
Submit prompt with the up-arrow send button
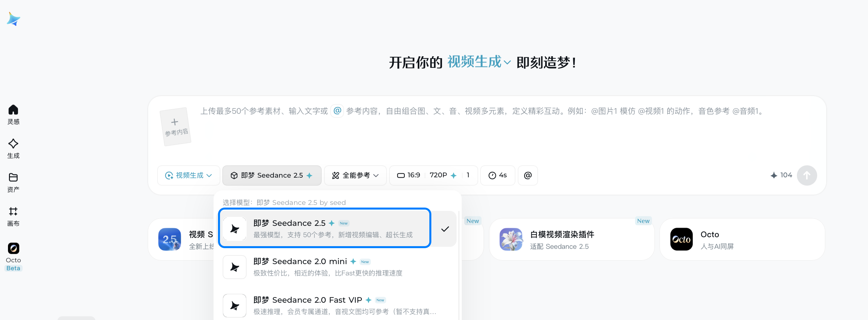pyautogui.click(x=807, y=175)
